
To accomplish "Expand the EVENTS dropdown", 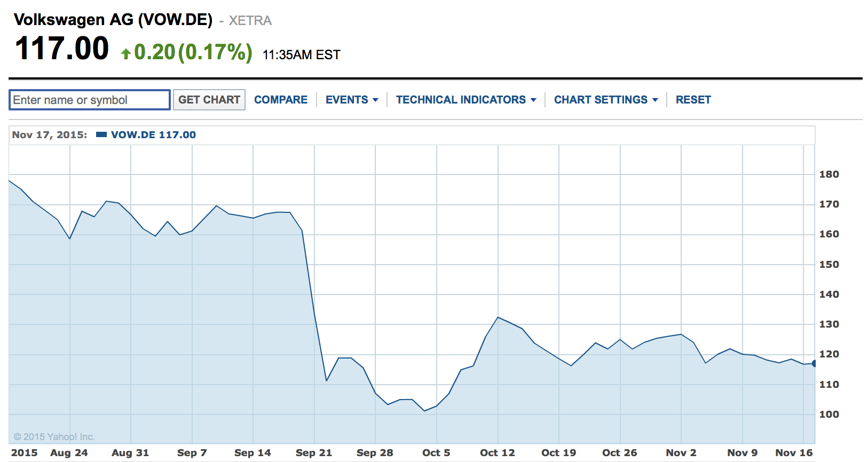I will click(x=352, y=100).
